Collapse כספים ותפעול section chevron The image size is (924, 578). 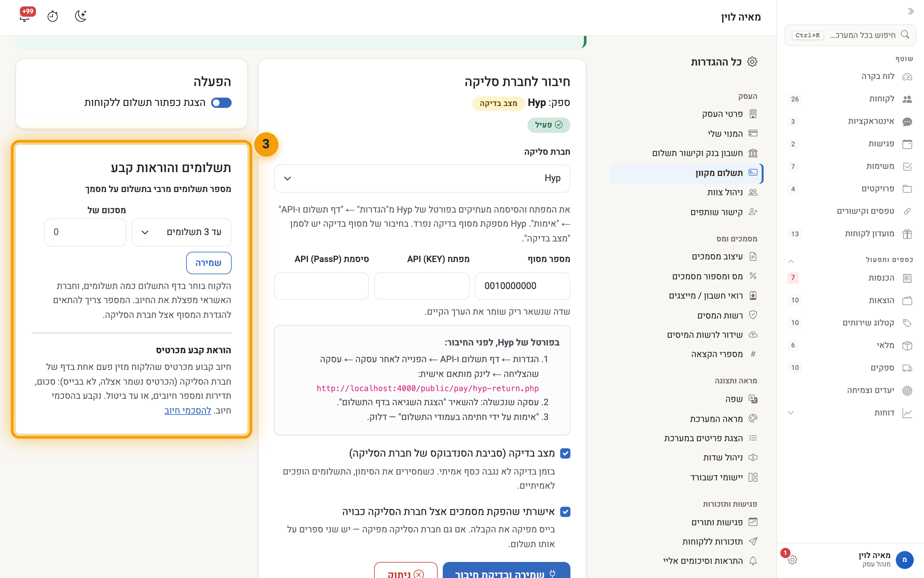(791, 261)
